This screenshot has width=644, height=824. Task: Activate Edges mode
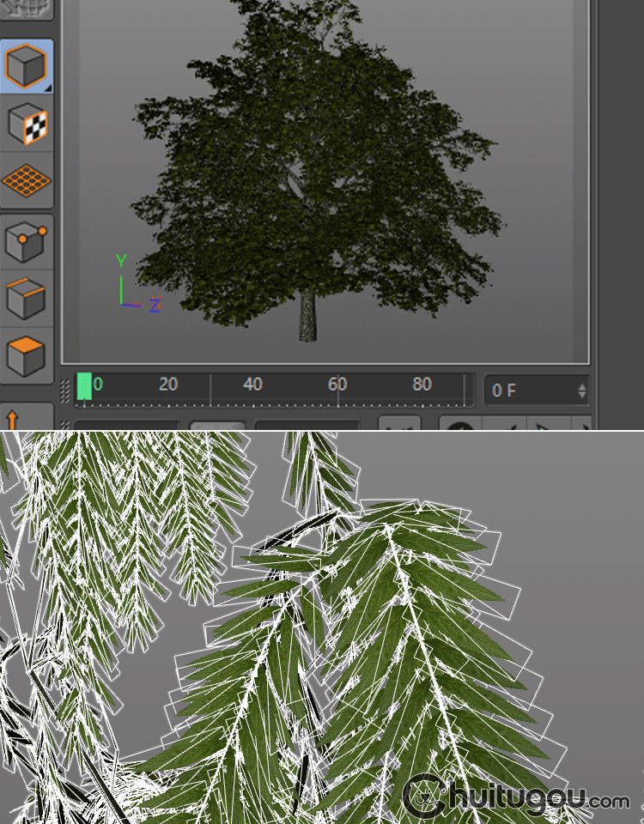click(x=27, y=298)
